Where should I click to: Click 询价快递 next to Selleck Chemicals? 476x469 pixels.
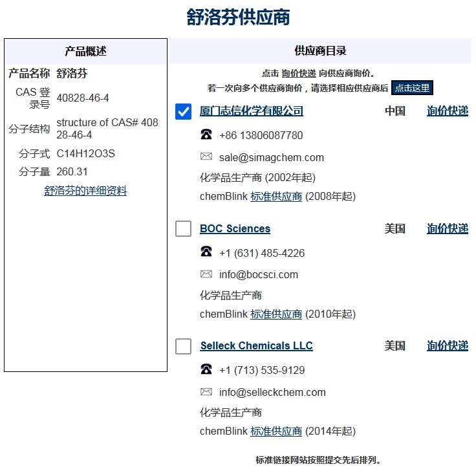447,345
